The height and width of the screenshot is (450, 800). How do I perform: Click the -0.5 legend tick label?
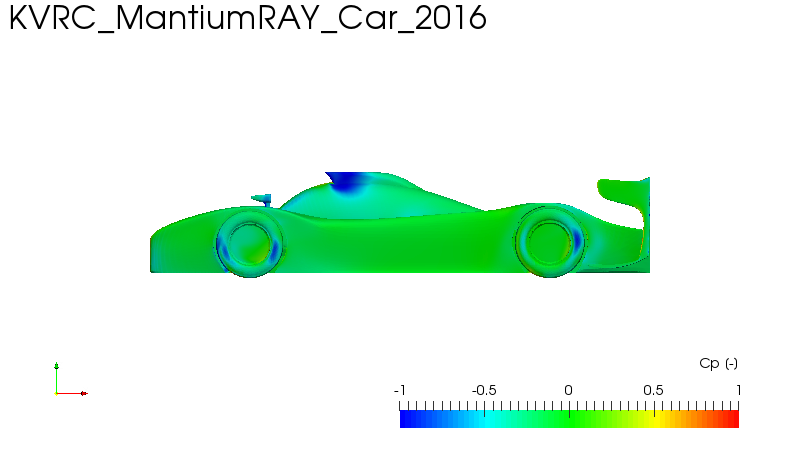pos(484,390)
